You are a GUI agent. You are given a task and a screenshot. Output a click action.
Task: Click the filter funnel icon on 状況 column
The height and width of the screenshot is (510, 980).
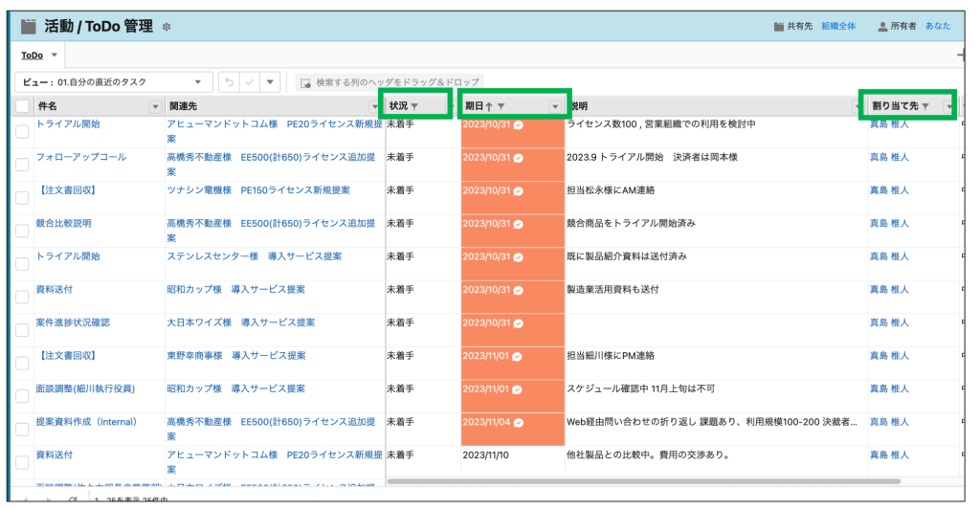click(x=414, y=106)
